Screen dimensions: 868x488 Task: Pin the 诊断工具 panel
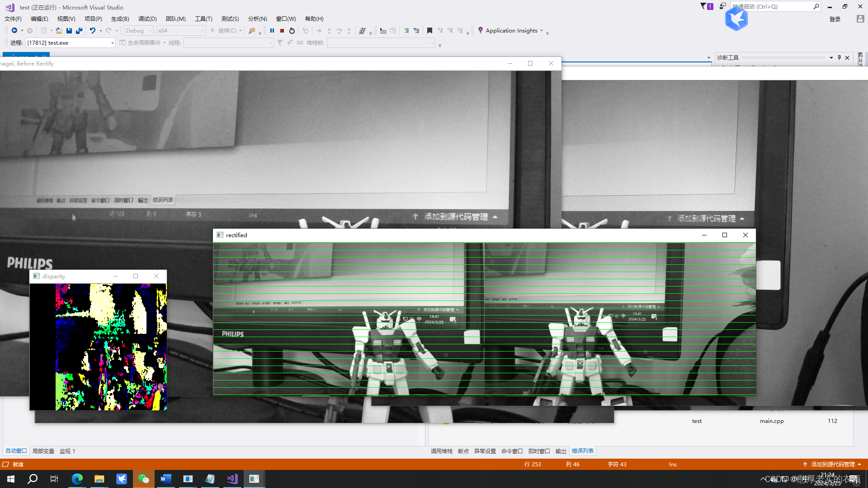coord(839,57)
